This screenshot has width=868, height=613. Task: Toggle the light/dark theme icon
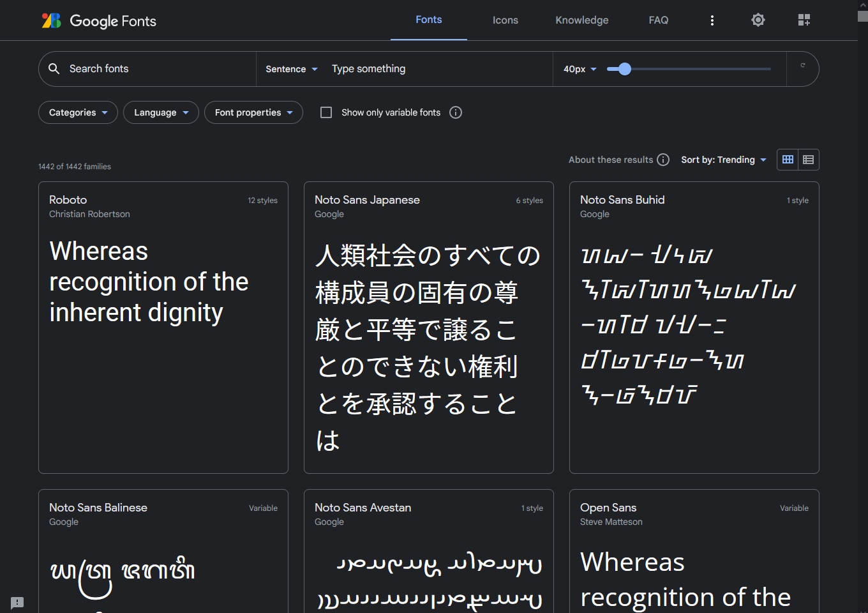coord(758,20)
